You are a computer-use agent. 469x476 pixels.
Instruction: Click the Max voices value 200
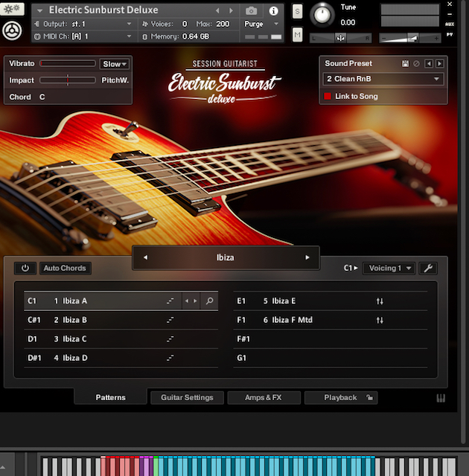[223, 24]
